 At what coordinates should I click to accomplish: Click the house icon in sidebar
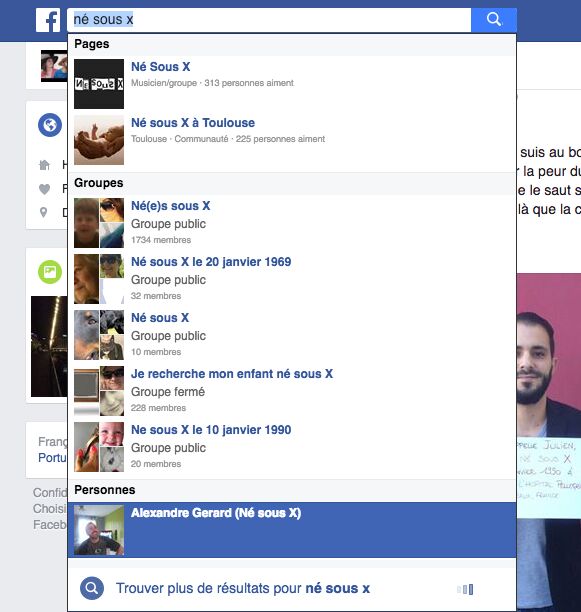[x=44, y=165]
